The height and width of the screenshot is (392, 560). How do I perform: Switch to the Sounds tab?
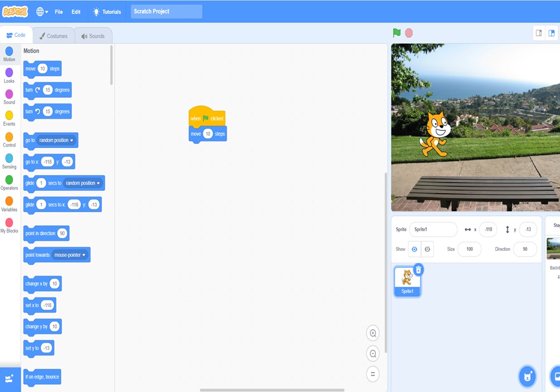point(93,36)
